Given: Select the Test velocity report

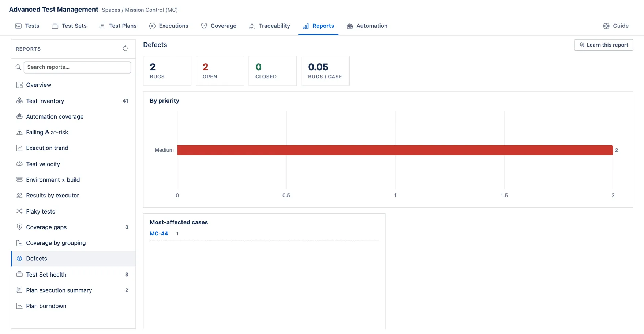Looking at the screenshot, I should (x=74, y=164).
